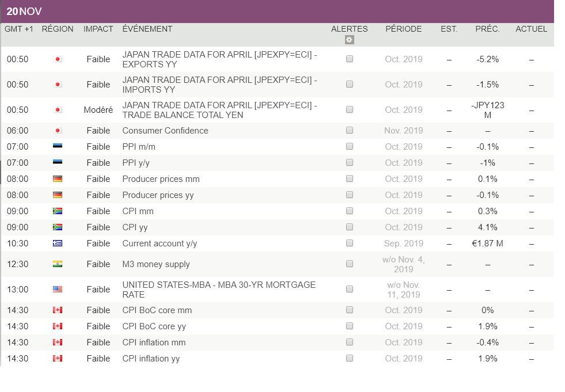Tick alert checkbox for M3 money supply

coord(350,264)
